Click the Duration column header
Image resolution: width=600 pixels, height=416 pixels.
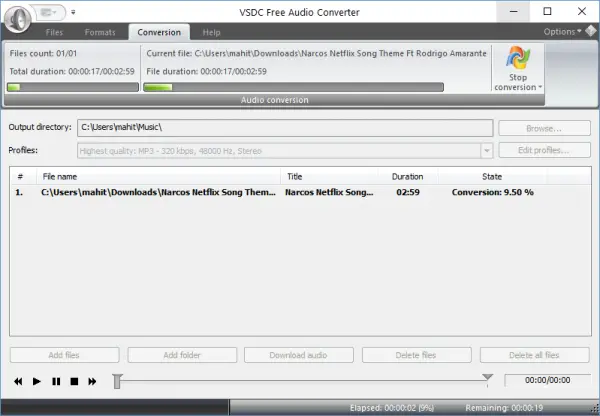point(408,176)
